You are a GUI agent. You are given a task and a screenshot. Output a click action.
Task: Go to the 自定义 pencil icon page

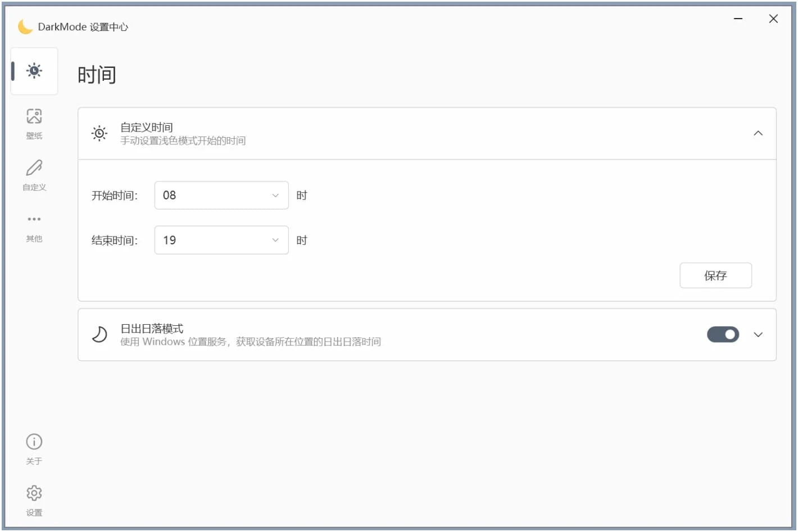click(34, 174)
